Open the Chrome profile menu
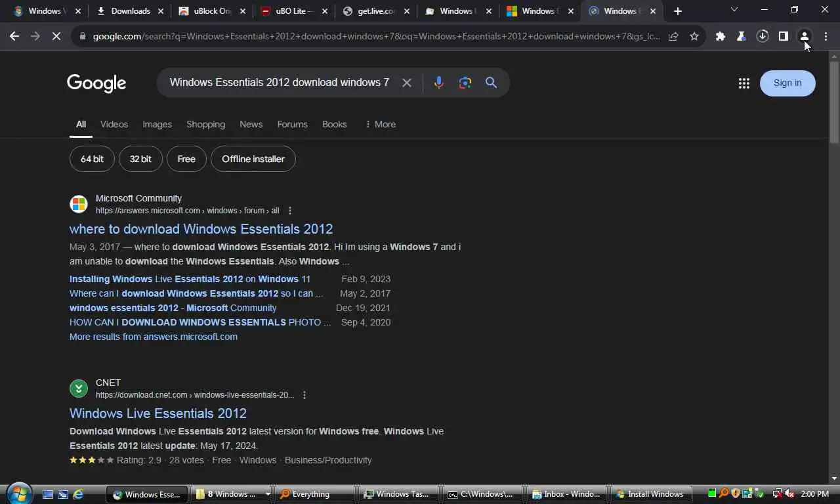 pos(805,37)
